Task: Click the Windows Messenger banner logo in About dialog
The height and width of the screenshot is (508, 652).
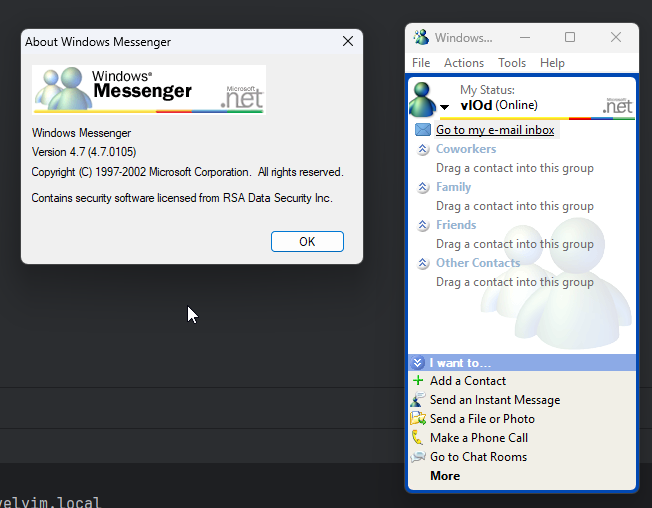Action: pyautogui.click(x=149, y=89)
